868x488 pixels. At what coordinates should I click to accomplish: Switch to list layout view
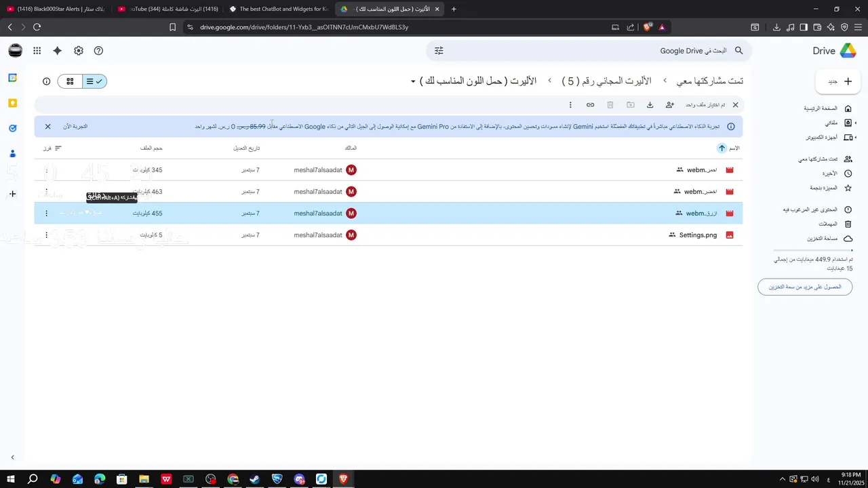(95, 81)
